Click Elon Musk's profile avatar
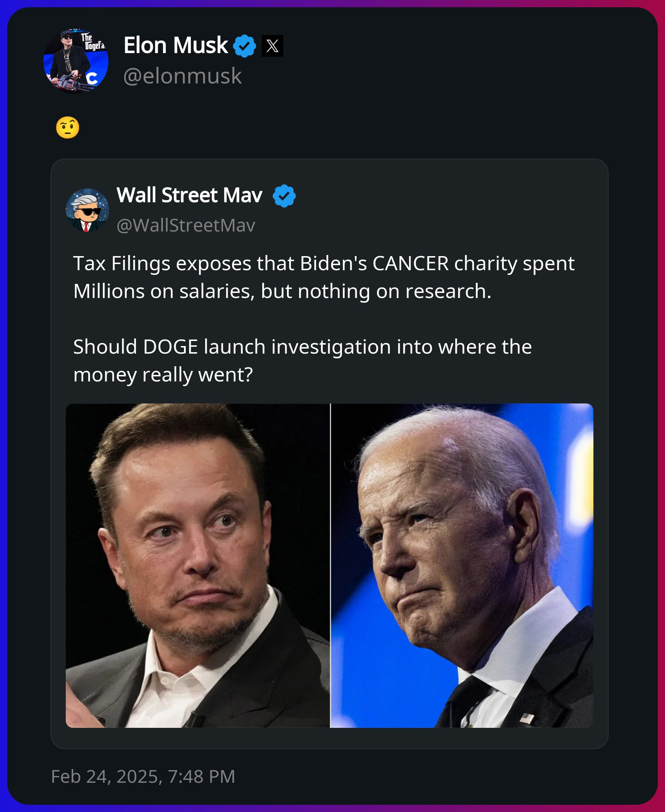Viewport: 665px width, 812px height. [76, 61]
